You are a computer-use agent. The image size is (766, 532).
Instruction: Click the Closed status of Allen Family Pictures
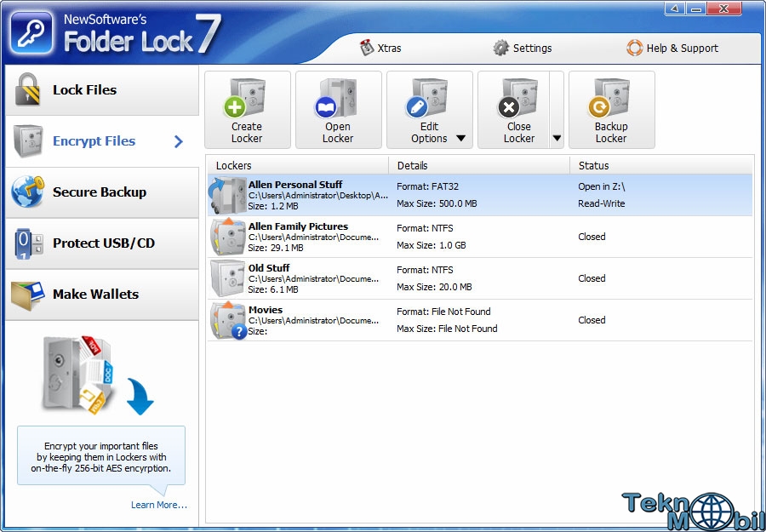coord(592,237)
